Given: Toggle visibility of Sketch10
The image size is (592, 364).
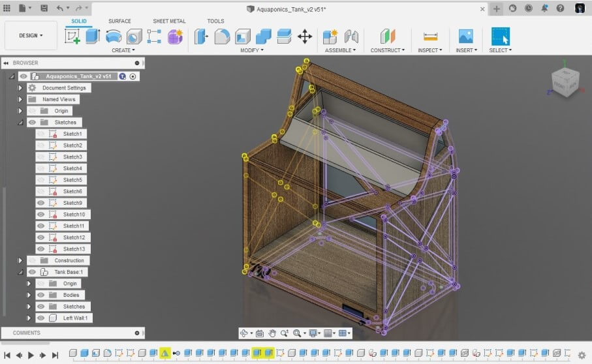Looking at the screenshot, I should click(x=41, y=215).
